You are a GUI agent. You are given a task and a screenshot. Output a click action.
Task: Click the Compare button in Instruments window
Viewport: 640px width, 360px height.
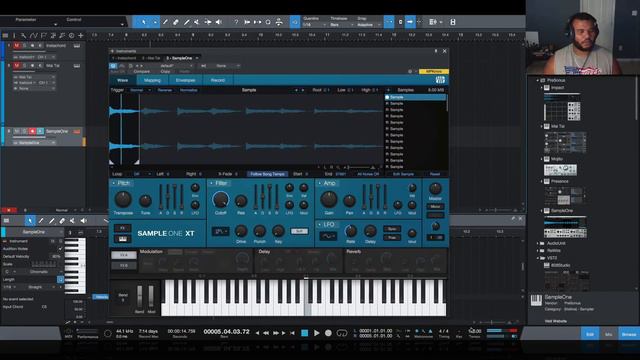pyautogui.click(x=142, y=71)
